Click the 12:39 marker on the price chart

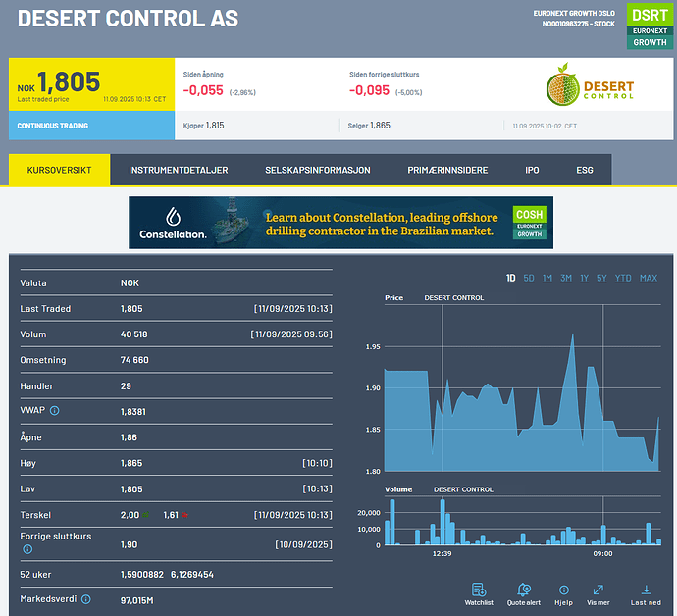(443, 388)
